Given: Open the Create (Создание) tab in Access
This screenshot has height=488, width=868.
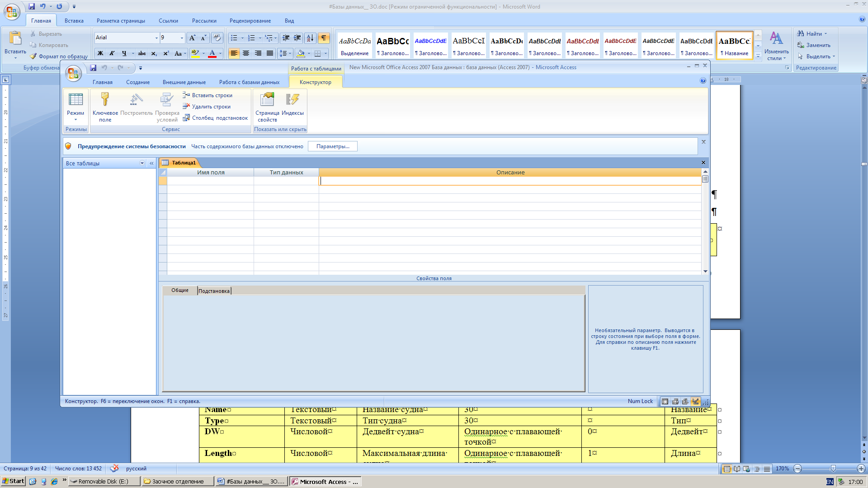Looking at the screenshot, I should [137, 82].
